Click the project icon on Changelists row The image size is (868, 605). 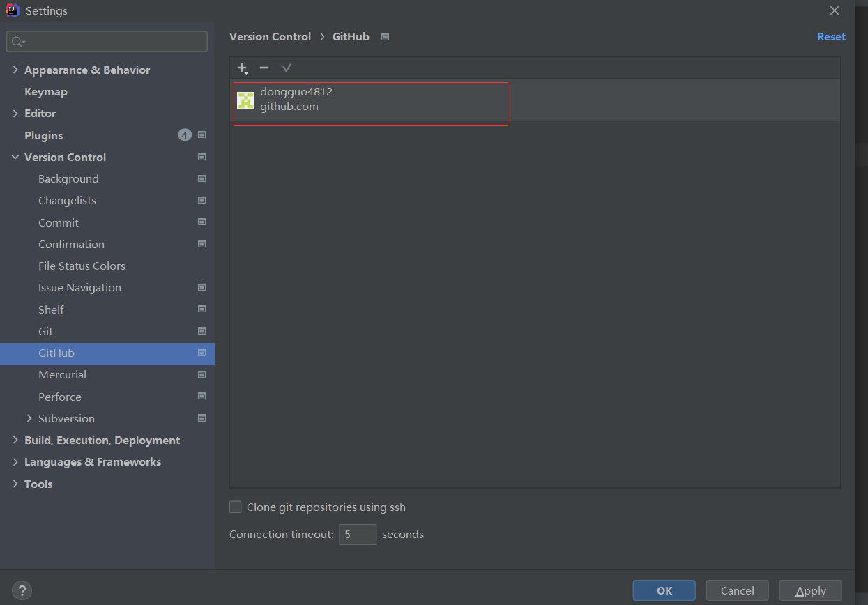(x=202, y=200)
